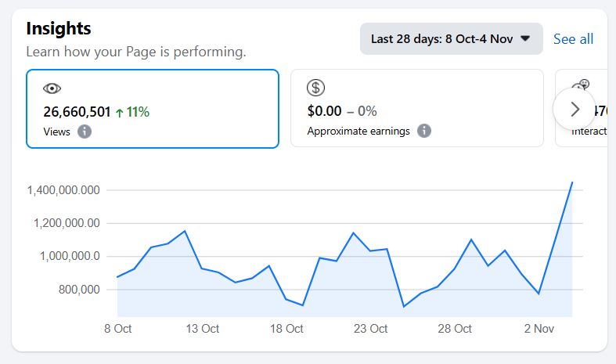The height and width of the screenshot is (364, 616).
Task: Click info icon next to Approximate earnings
Action: 424,131
